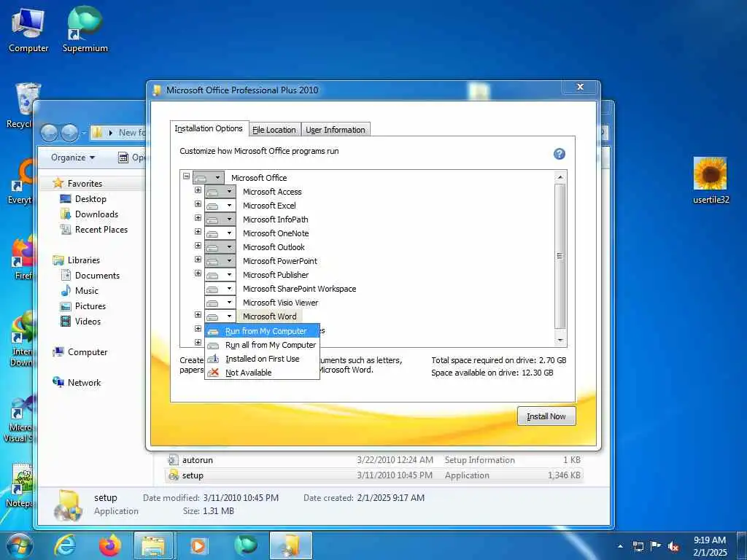This screenshot has height=560, width=747.
Task: Set Microsoft Word to Not Available
Action: [x=262, y=373]
